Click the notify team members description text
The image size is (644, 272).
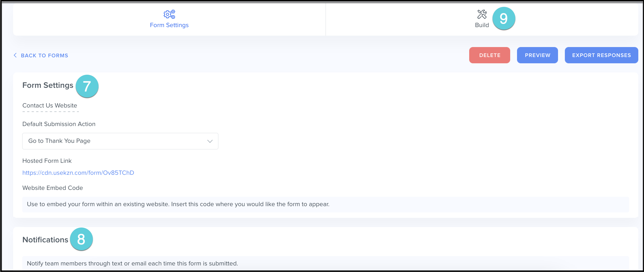[x=132, y=263]
